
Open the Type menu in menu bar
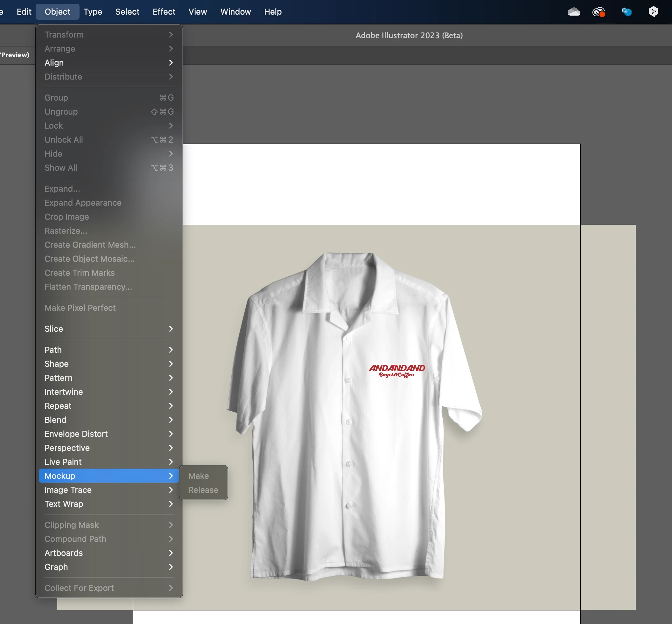93,12
